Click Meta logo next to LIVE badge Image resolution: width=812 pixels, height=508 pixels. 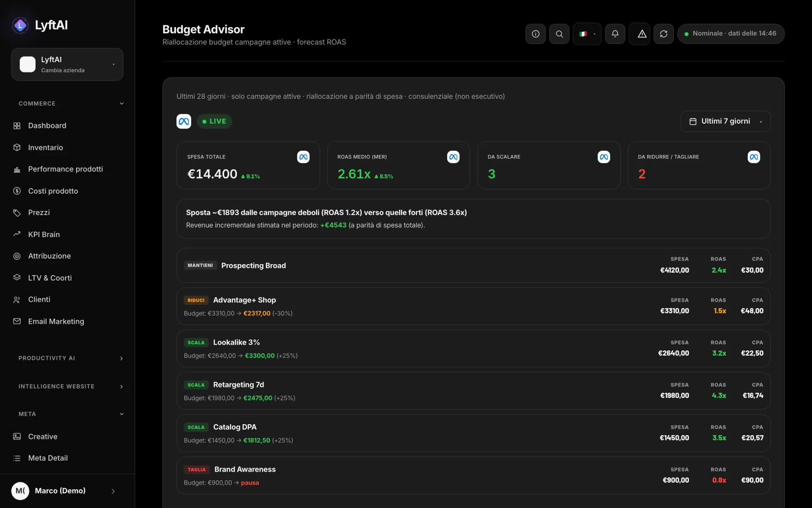coord(184,121)
